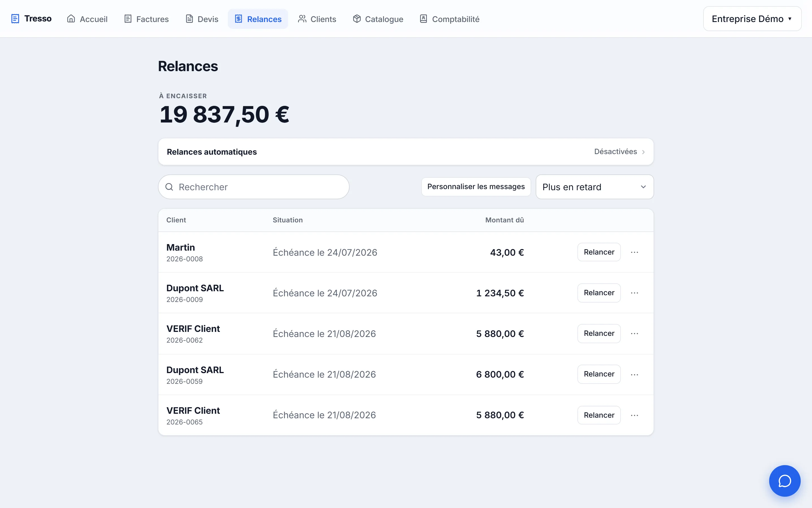Switch to the Devis tab
812x508 pixels.
coord(202,19)
